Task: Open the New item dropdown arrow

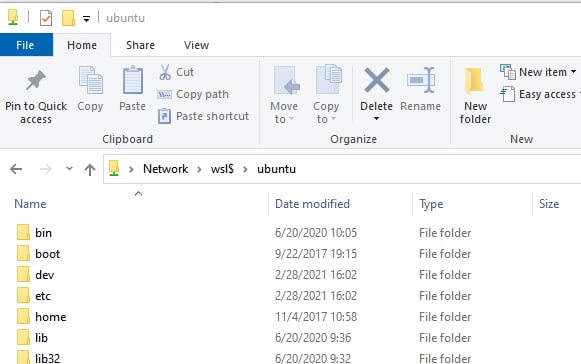Action: tap(573, 72)
